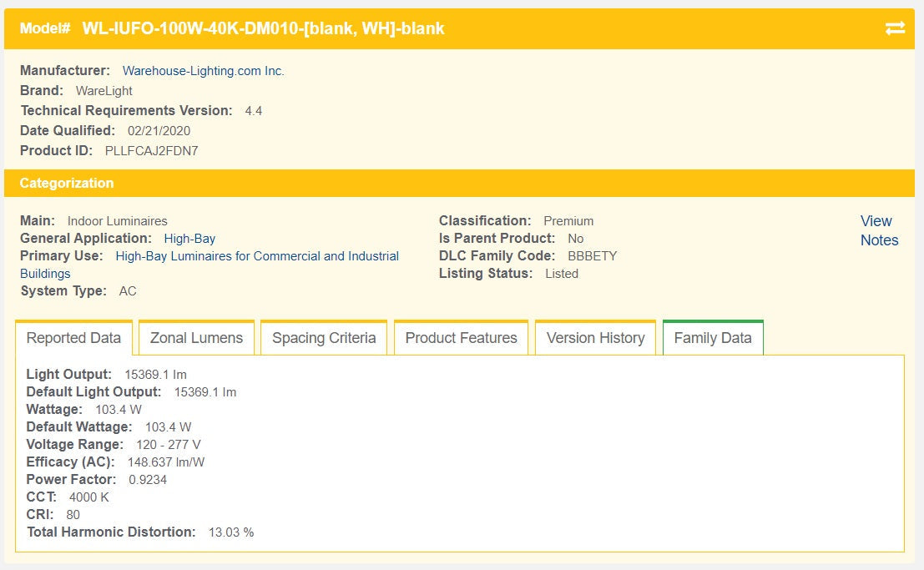Click the Date Qualified value 02/21/2020
The width and height of the screenshot is (924, 570).
pos(159,131)
